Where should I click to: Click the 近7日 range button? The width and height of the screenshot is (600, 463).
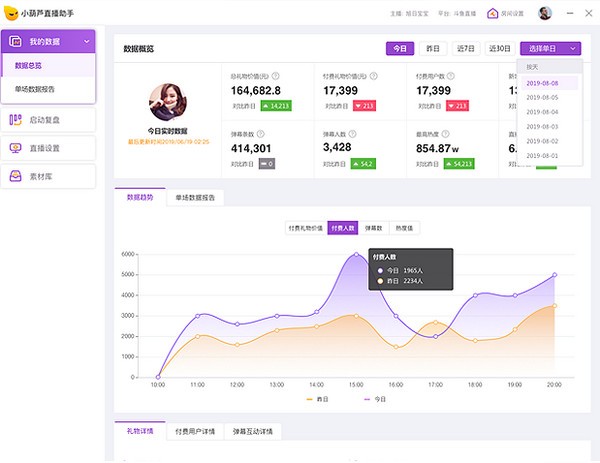pyautogui.click(x=465, y=48)
